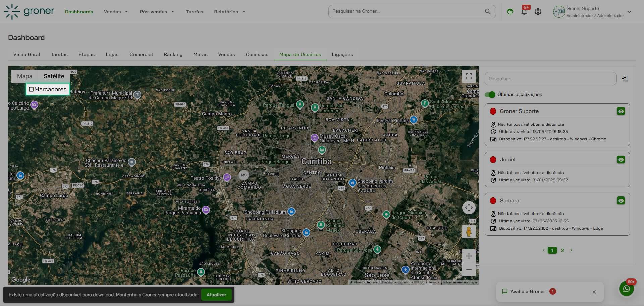This screenshot has width=644, height=306.
Task: Click the Jociel user name
Action: coord(507,160)
